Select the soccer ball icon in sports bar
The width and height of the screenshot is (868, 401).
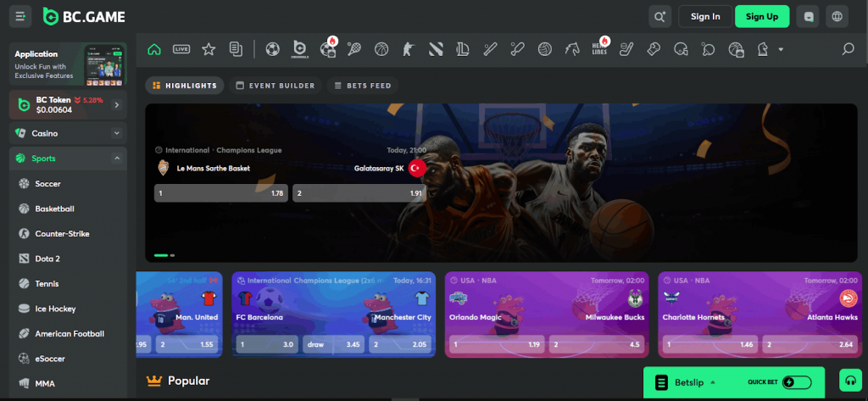(x=272, y=49)
